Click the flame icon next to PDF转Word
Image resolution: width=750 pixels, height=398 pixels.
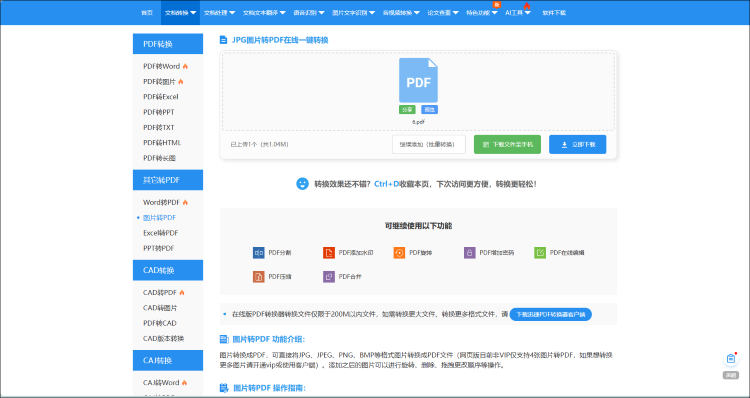pos(185,66)
